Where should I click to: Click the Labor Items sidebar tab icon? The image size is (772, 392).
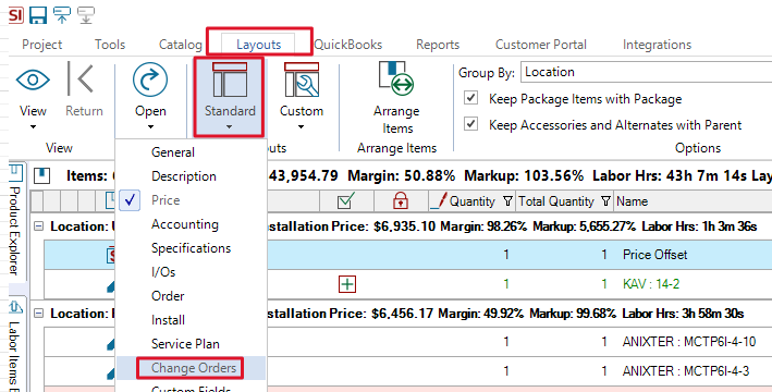[x=16, y=307]
